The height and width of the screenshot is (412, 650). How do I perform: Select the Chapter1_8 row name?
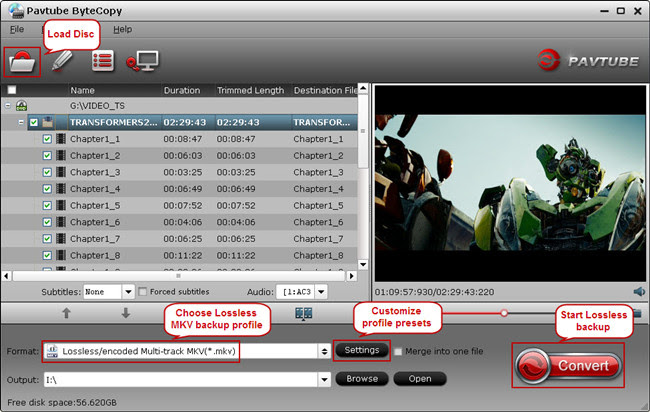coord(95,255)
